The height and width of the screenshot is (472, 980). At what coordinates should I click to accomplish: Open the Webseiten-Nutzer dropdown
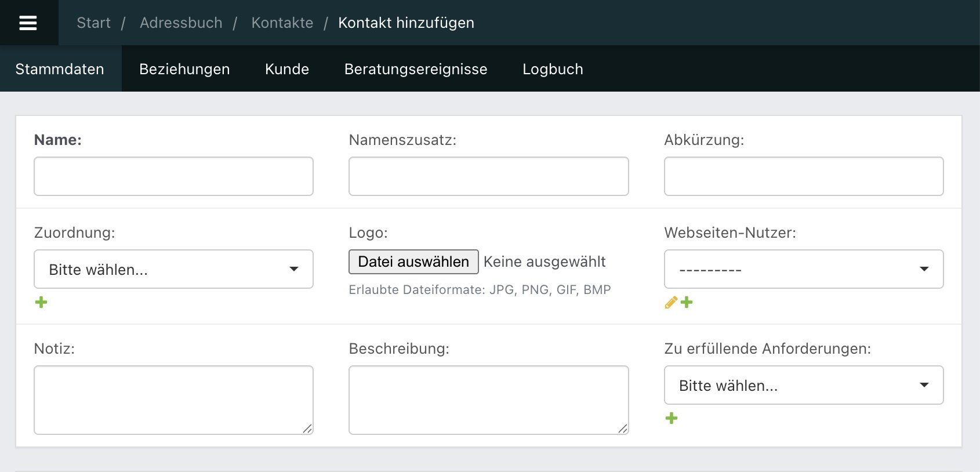[x=804, y=269]
